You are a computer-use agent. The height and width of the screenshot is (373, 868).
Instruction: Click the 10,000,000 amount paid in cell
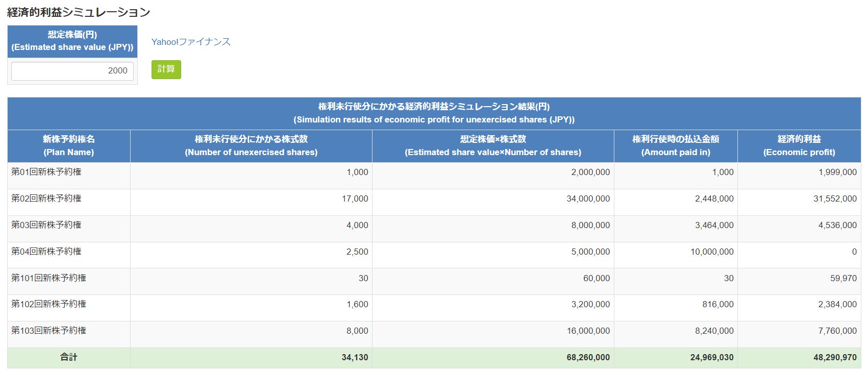coord(712,252)
